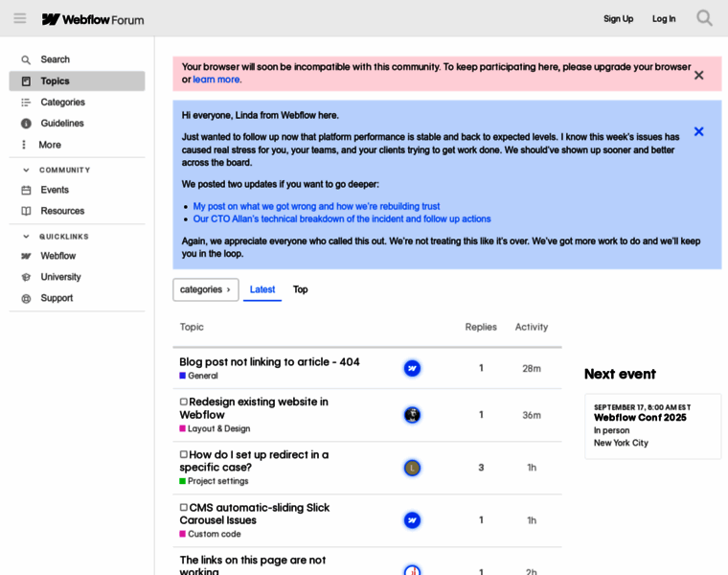
Task: Click the Layout & Design category badge
Action: click(x=215, y=428)
